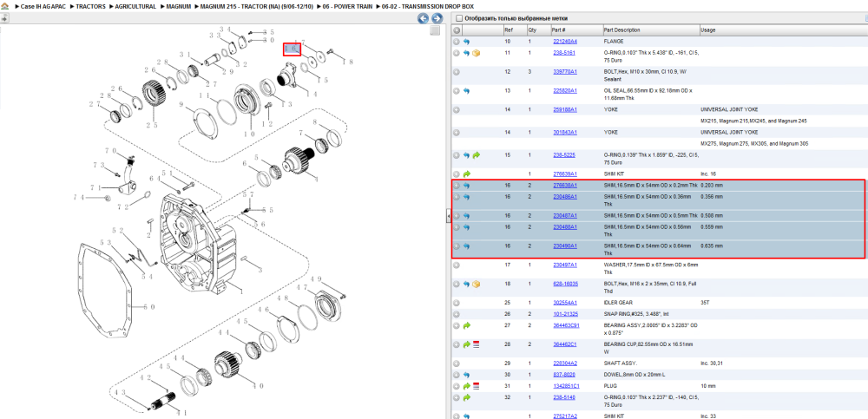Click the gray circle on the YOKE 259188A1 row
This screenshot has width=868, height=419.
pos(457,109)
